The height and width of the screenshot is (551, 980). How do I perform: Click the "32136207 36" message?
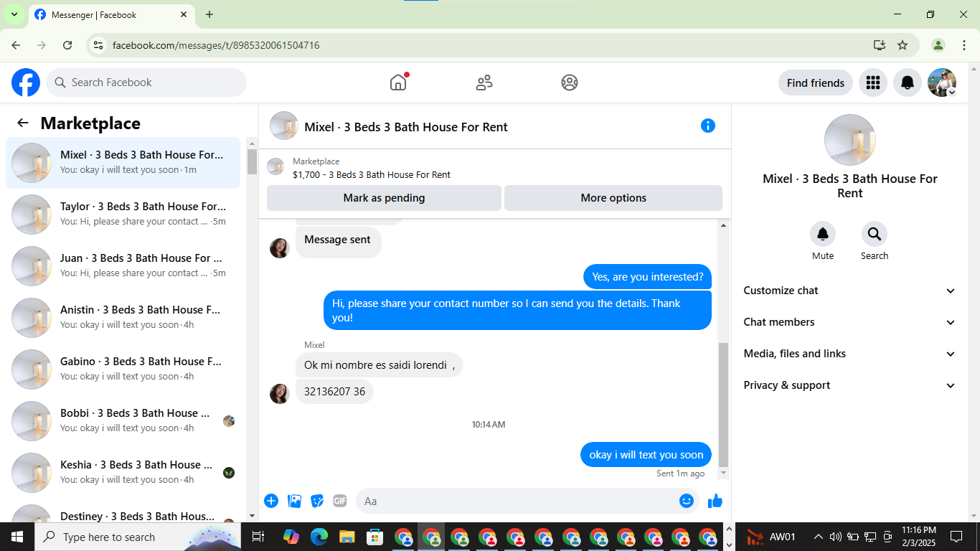[334, 392]
